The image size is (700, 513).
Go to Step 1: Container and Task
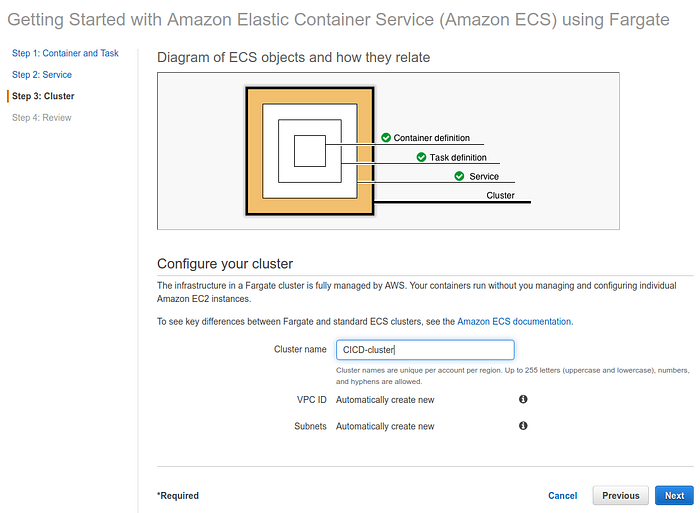(65, 54)
